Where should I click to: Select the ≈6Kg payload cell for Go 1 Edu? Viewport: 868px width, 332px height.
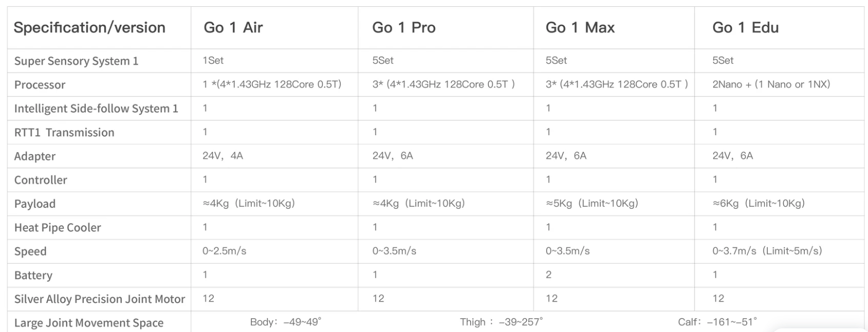[758, 204]
